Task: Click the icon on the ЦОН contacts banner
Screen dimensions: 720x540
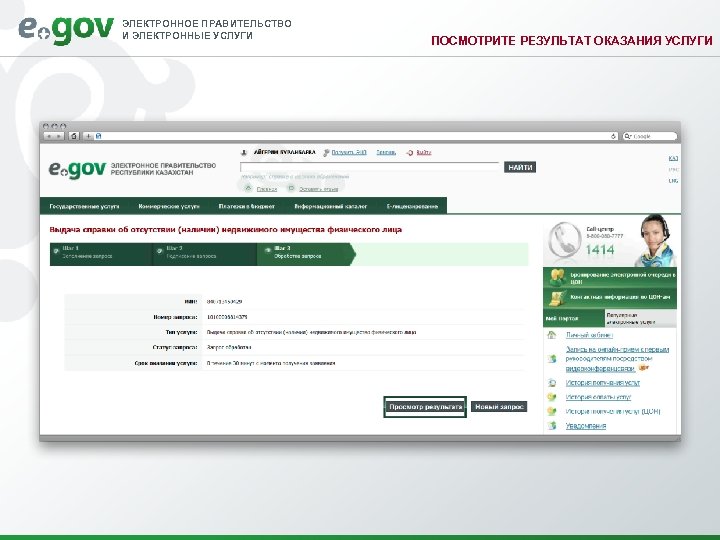Action: tap(557, 298)
